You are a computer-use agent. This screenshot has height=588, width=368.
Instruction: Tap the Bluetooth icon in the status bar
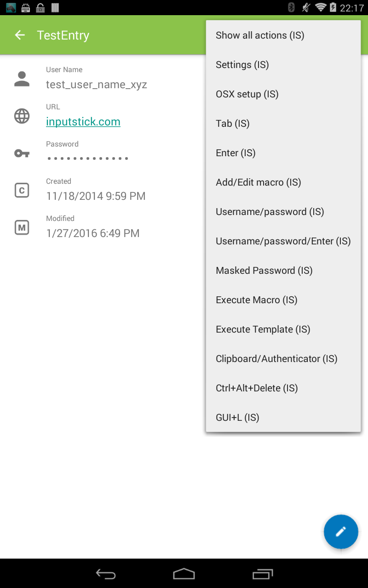[290, 7]
